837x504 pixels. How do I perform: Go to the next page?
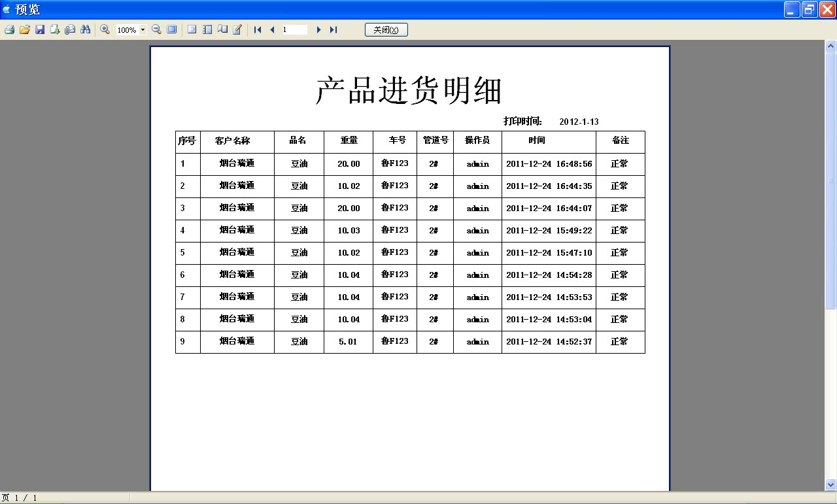point(318,29)
